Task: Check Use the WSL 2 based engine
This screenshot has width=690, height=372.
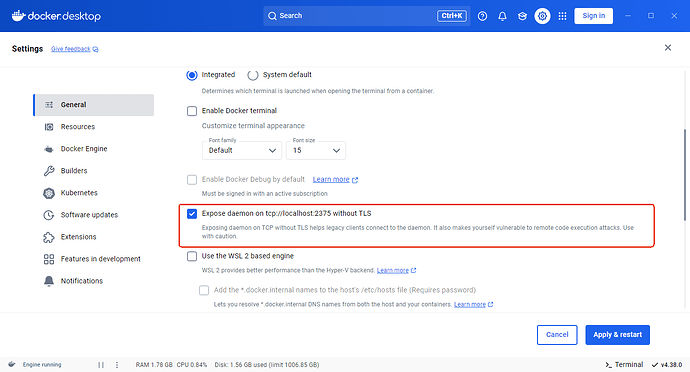Action: click(x=192, y=256)
